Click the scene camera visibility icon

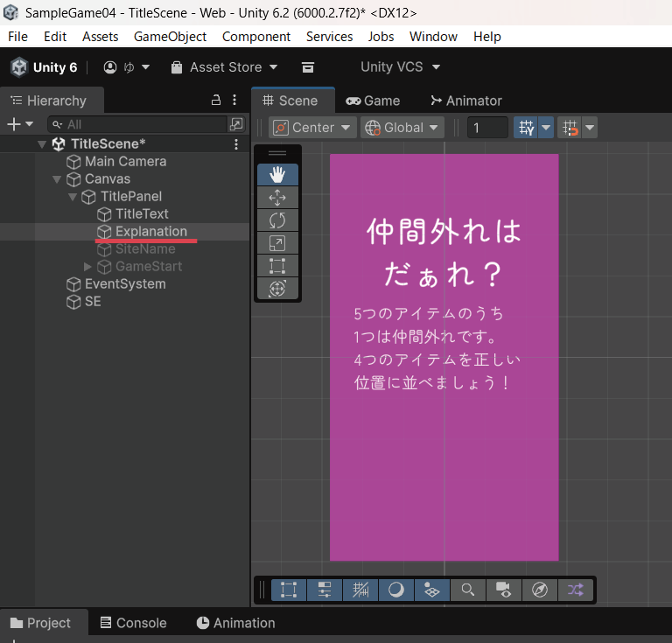[504, 590]
